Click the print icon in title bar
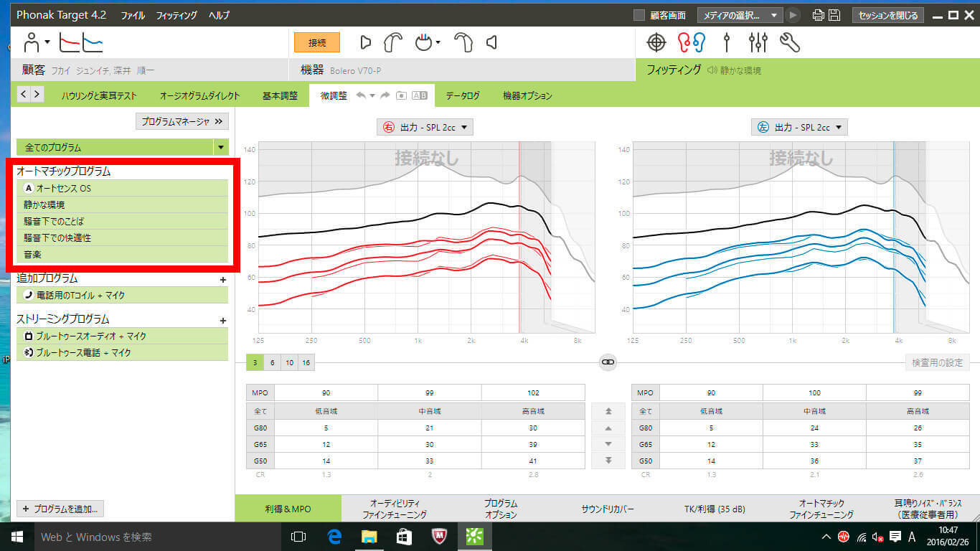The image size is (980, 551). click(819, 15)
